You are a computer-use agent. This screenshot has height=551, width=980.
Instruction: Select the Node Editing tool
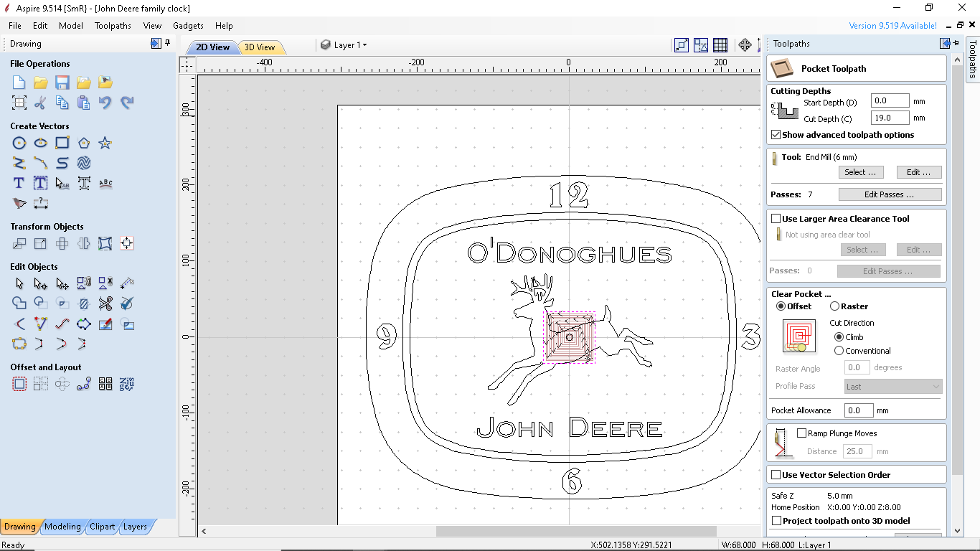click(40, 283)
